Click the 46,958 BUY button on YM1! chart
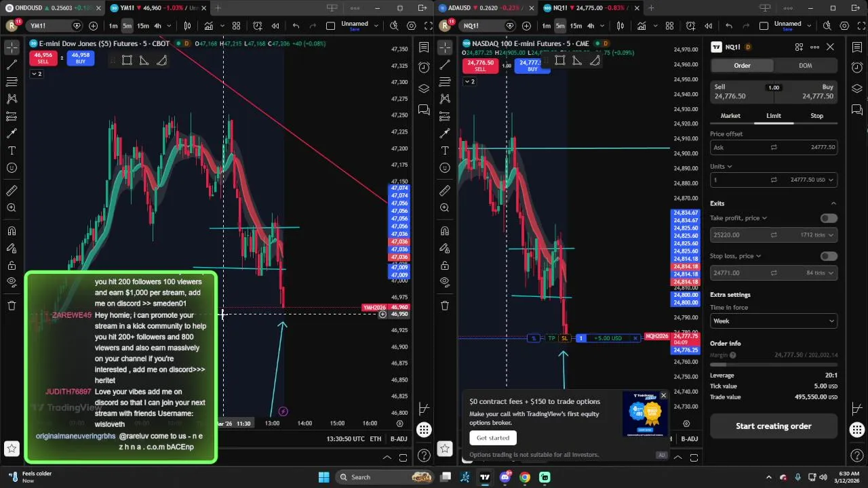Screen dimensions: 868x488 click(x=80, y=58)
